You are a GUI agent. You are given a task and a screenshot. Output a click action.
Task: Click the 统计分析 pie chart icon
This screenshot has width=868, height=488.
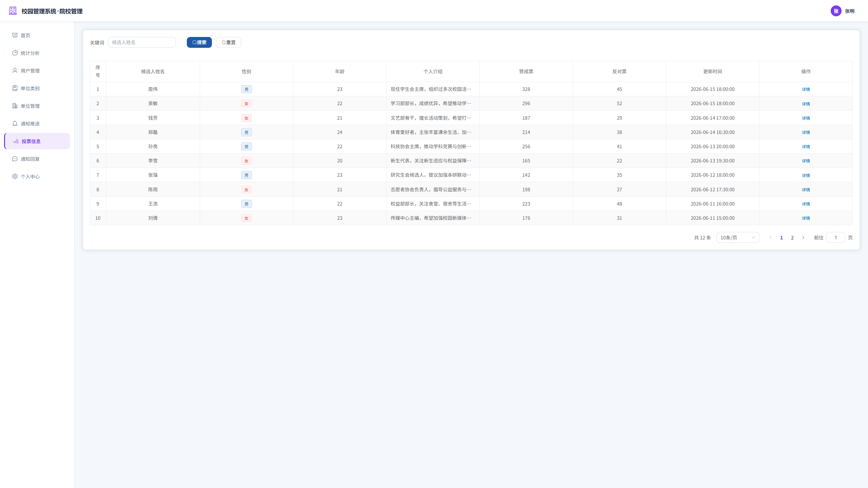(x=15, y=53)
